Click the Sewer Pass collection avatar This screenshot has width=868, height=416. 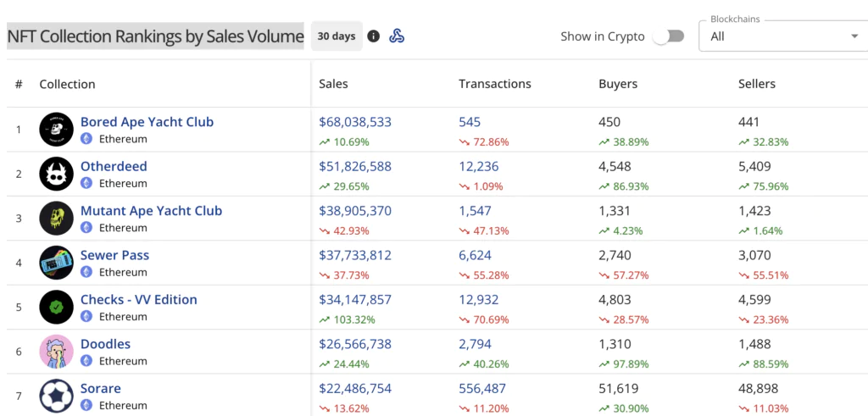57,263
